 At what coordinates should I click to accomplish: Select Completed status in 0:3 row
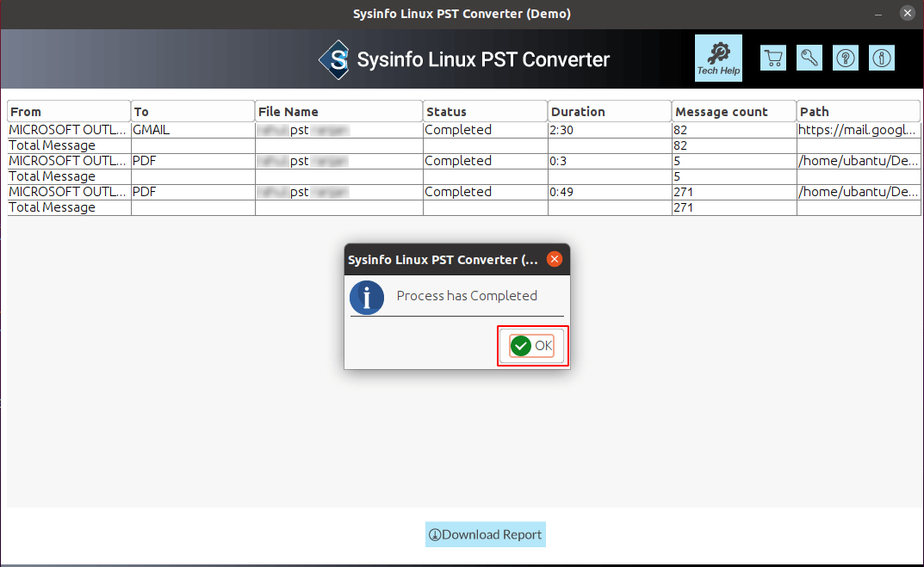coord(485,162)
